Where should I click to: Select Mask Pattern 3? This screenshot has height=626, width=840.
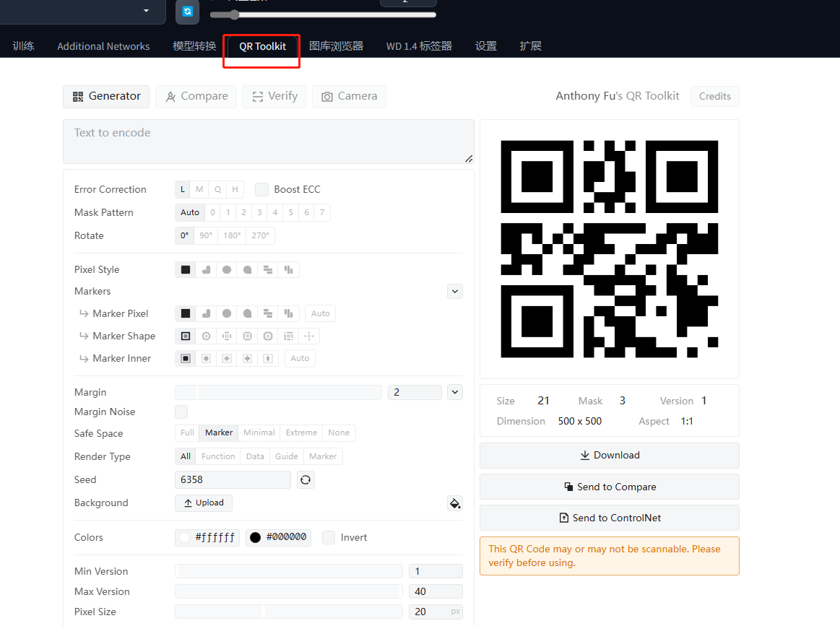pos(259,212)
